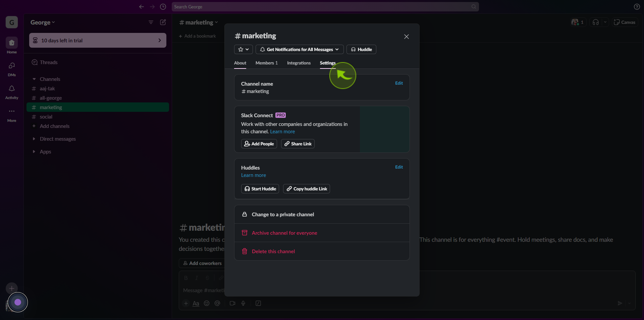Expand the Apps section

34,152
